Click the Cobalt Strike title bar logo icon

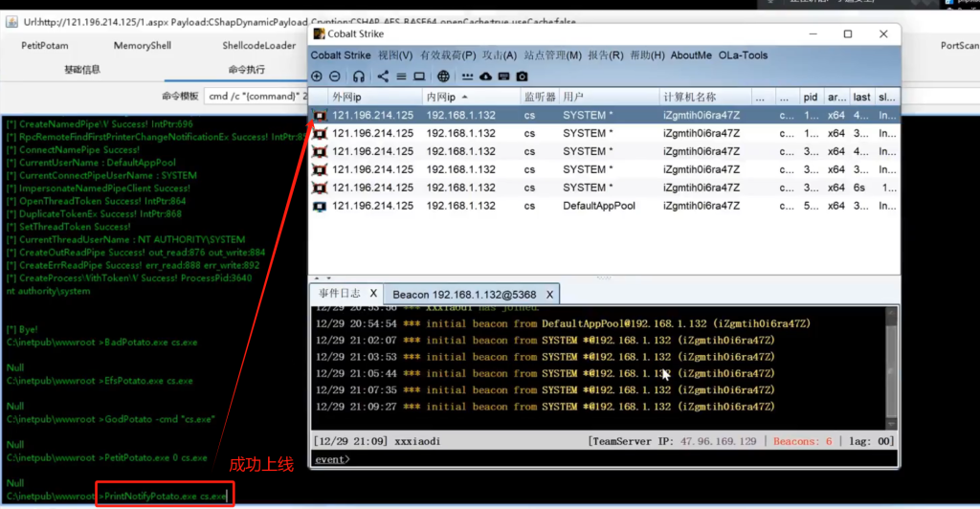(x=320, y=33)
